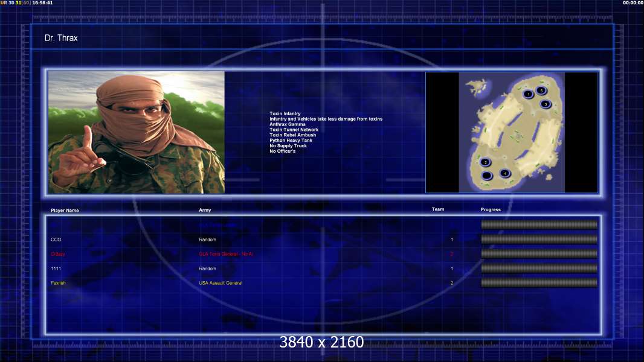Select the Player Name column header
Image resolution: width=644 pixels, height=362 pixels.
tap(65, 211)
